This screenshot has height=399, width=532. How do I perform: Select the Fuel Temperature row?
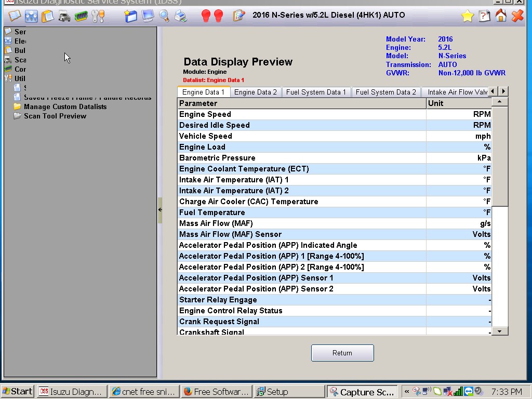(335, 212)
